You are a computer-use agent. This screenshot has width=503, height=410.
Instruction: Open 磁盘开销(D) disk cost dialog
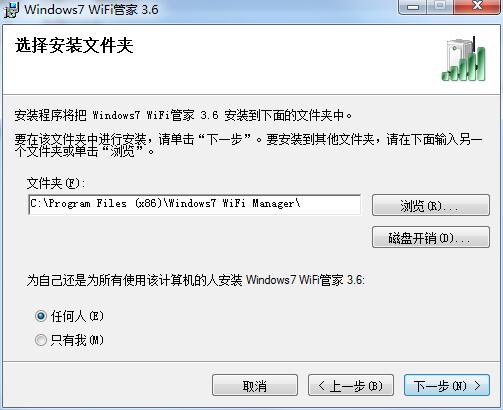coord(431,237)
